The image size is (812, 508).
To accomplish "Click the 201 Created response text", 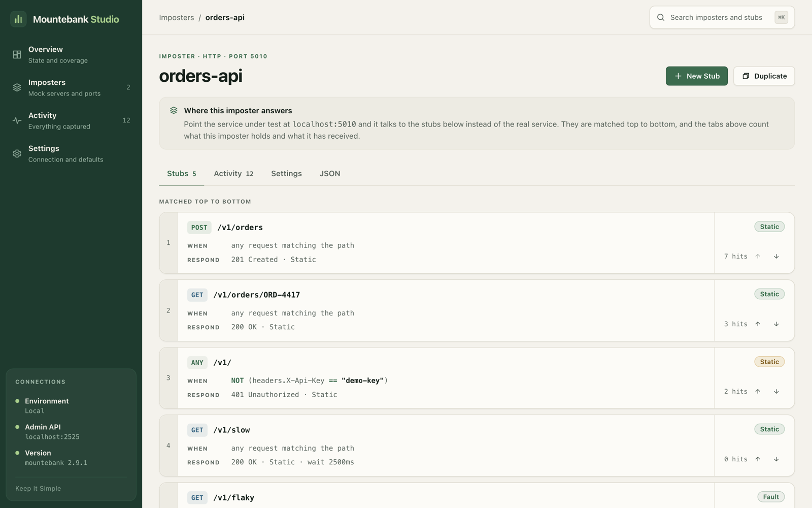I will tap(255, 260).
